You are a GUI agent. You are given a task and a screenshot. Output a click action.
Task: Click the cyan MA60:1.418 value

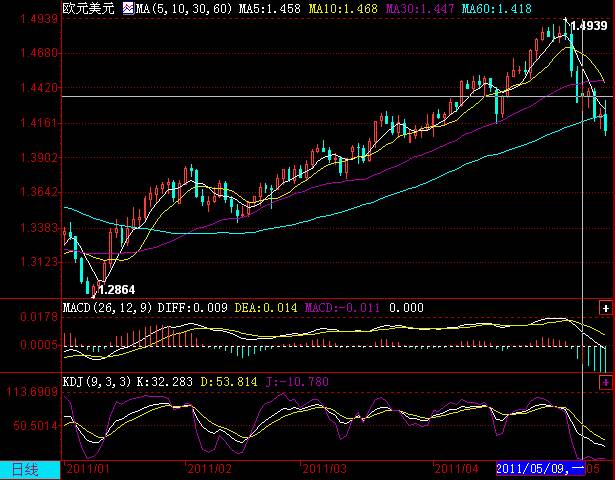(x=497, y=9)
